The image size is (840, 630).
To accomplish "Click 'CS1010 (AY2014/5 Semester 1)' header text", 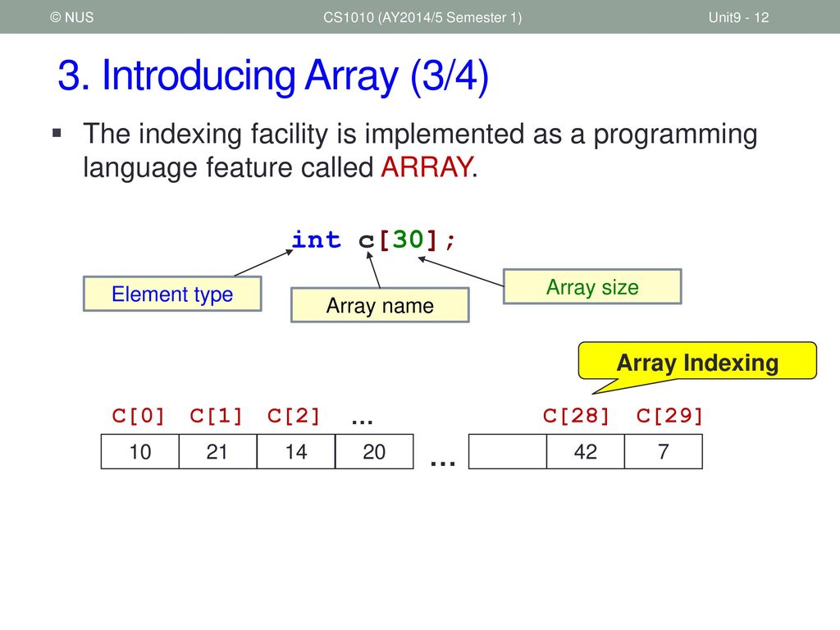I will 422,18.
